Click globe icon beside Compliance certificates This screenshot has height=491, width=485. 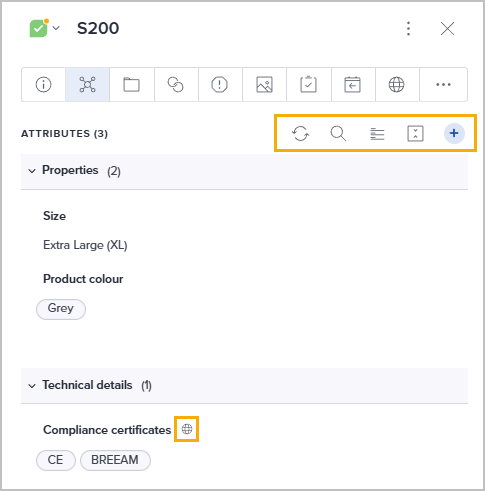pyautogui.click(x=187, y=429)
